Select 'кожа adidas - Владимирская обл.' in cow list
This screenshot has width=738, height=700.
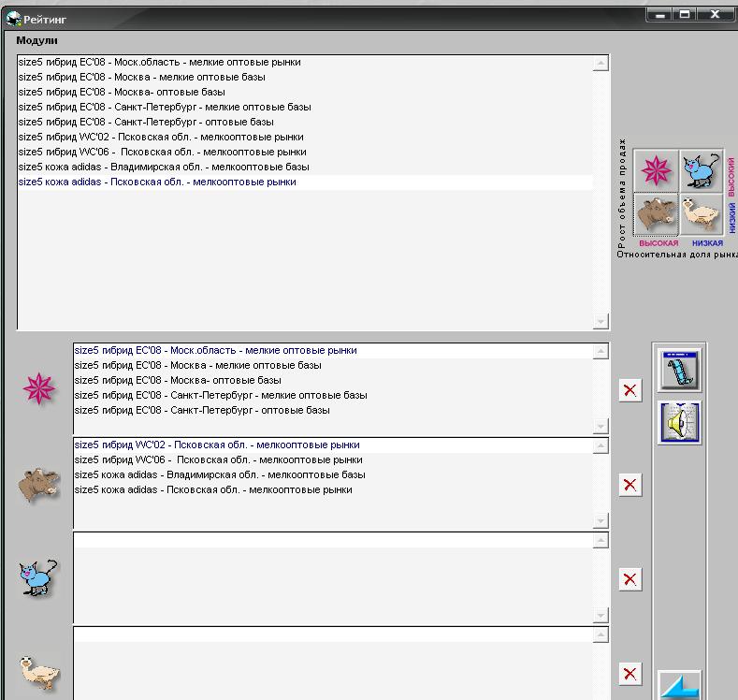[x=333, y=475]
